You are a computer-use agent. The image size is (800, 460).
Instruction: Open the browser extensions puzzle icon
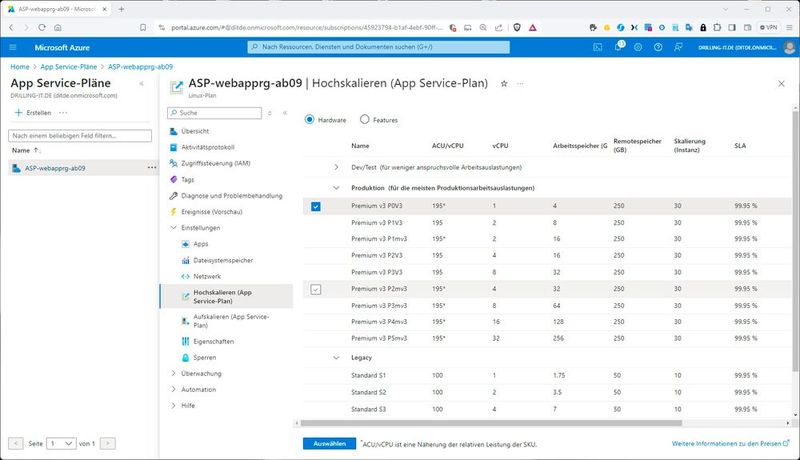(x=717, y=28)
